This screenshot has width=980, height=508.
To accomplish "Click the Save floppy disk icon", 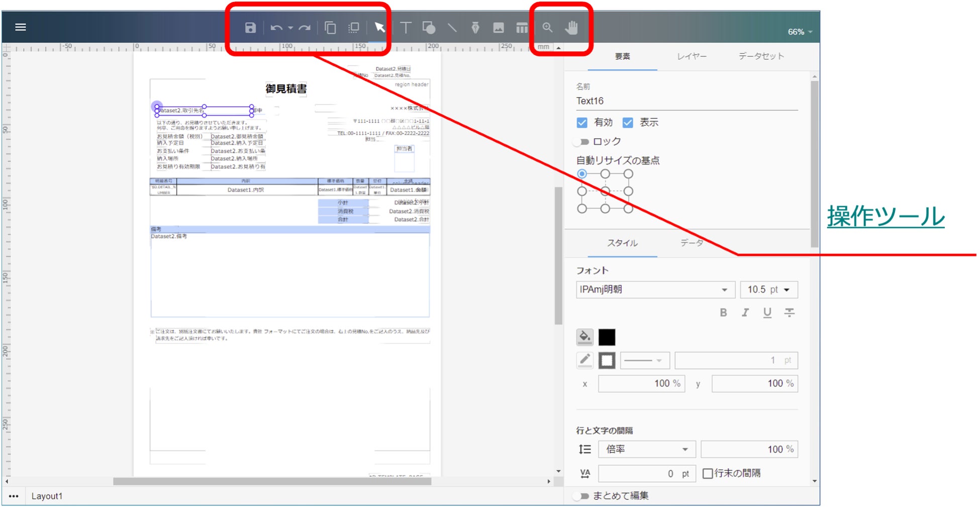I will 250,28.
